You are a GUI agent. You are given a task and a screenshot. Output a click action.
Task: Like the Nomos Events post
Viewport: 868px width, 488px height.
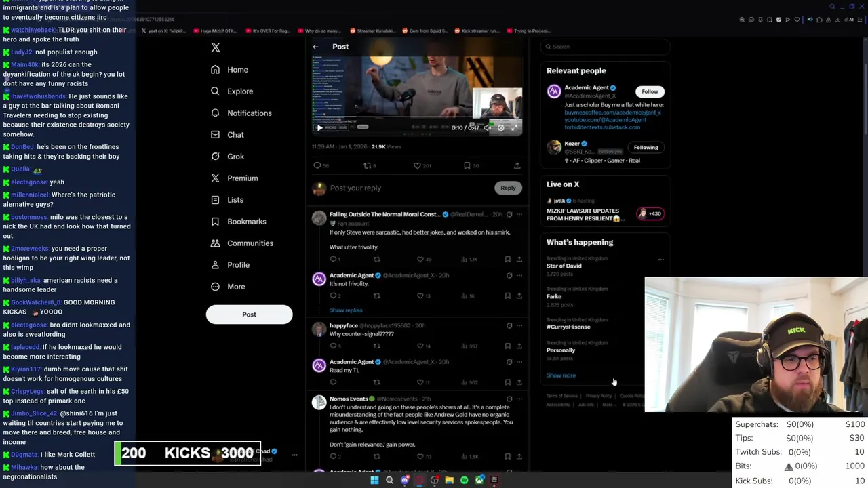tap(420, 456)
